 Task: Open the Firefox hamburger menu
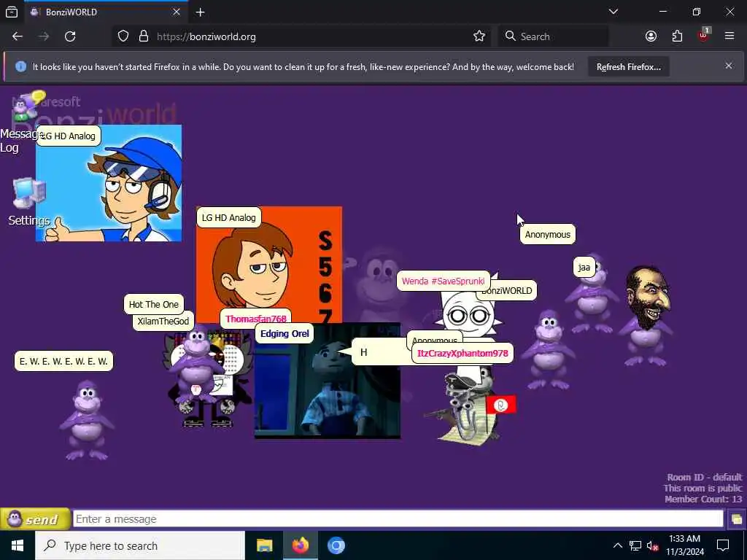729,36
